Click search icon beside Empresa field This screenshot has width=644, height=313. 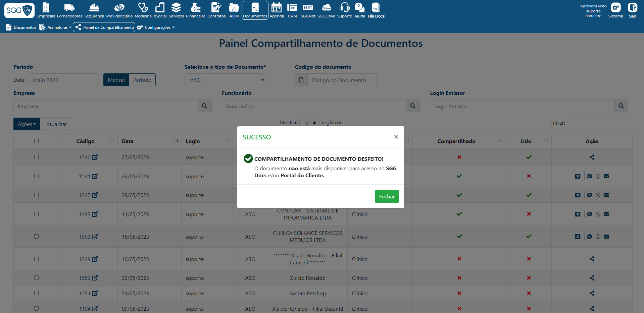204,106
